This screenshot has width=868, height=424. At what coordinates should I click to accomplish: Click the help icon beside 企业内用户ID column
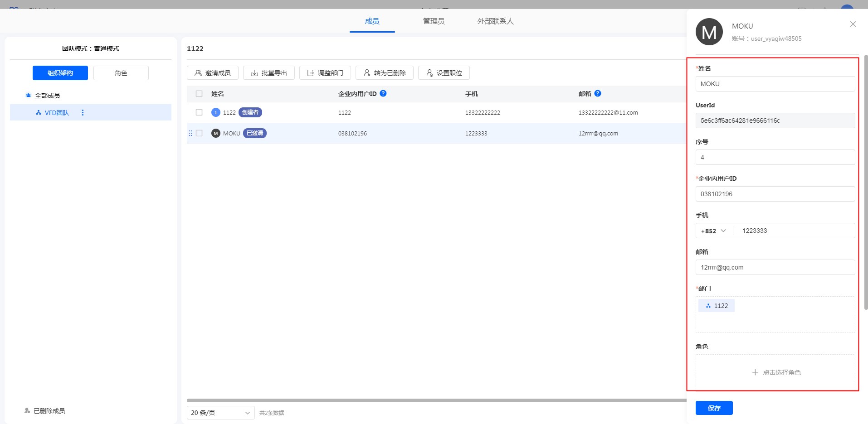[x=383, y=93]
